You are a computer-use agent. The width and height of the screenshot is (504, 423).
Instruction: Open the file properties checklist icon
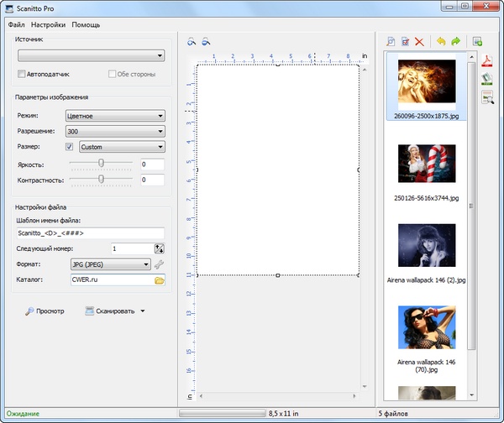point(404,41)
